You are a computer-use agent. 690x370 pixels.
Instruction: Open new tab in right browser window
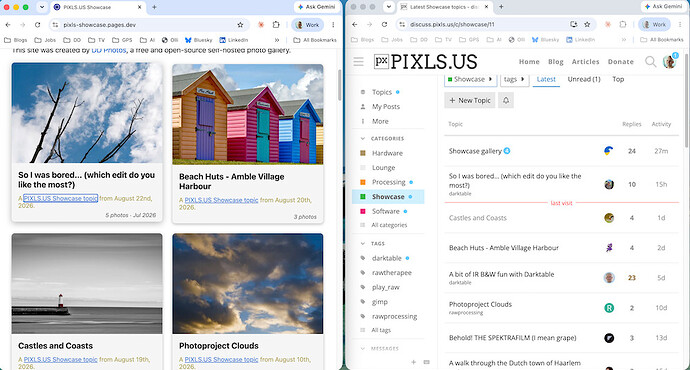tap(501, 7)
